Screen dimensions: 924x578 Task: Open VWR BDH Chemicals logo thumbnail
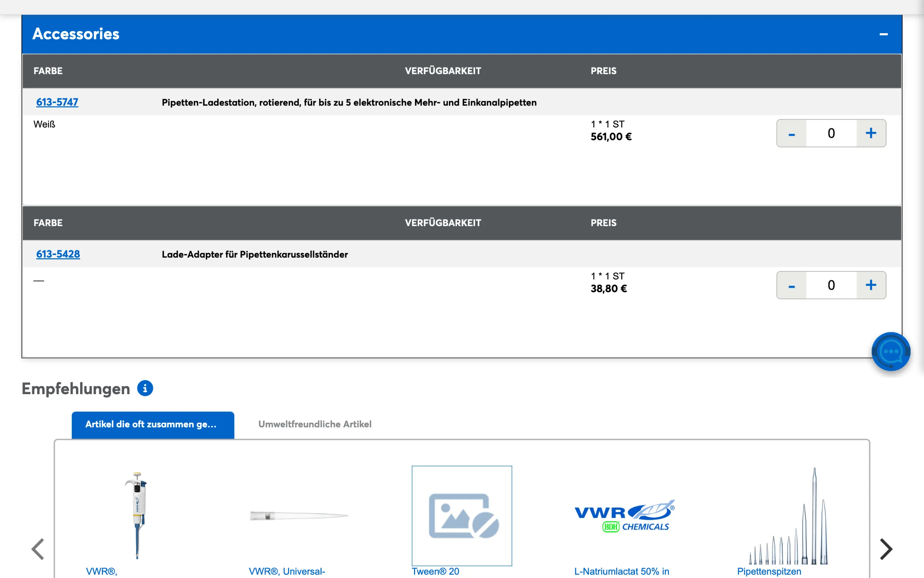tap(625, 516)
